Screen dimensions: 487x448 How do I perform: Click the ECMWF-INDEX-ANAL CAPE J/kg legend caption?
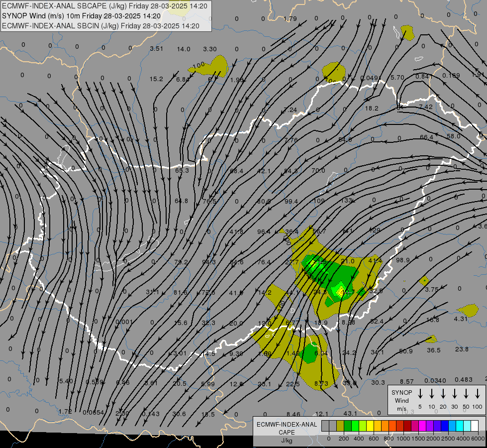click(287, 432)
